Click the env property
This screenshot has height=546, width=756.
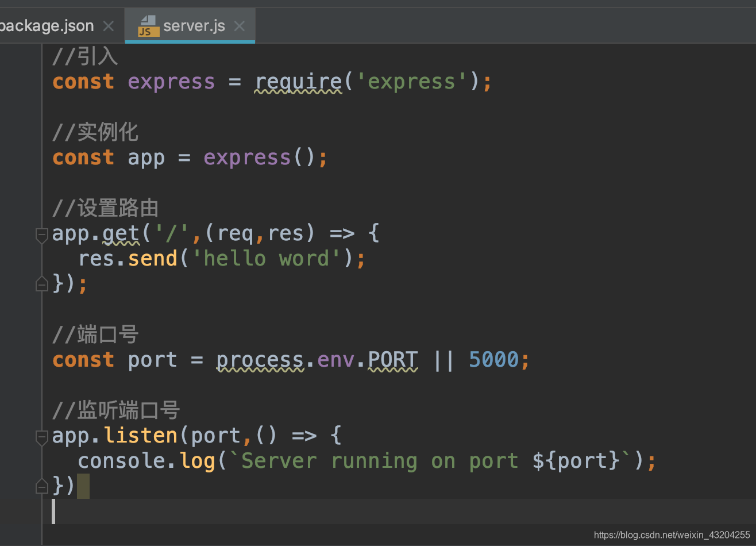(x=336, y=360)
